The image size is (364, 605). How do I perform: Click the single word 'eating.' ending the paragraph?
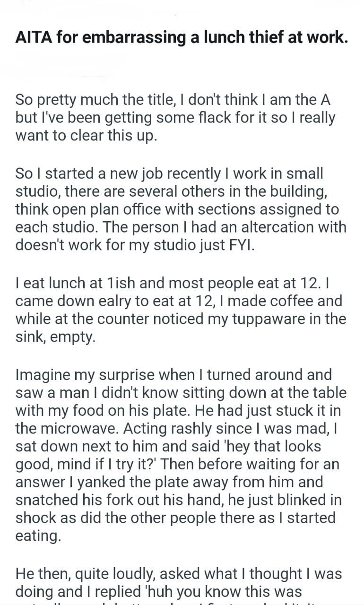click(x=39, y=536)
